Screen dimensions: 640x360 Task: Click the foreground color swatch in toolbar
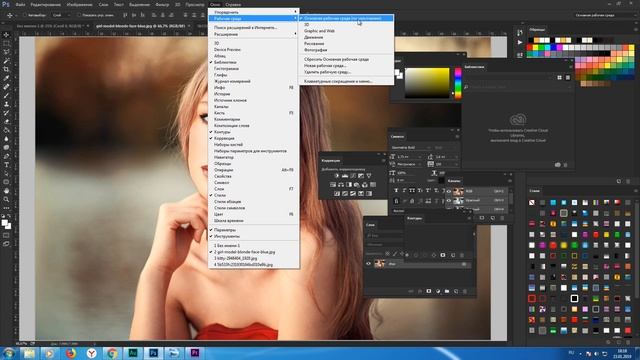pyautogui.click(x=4, y=222)
